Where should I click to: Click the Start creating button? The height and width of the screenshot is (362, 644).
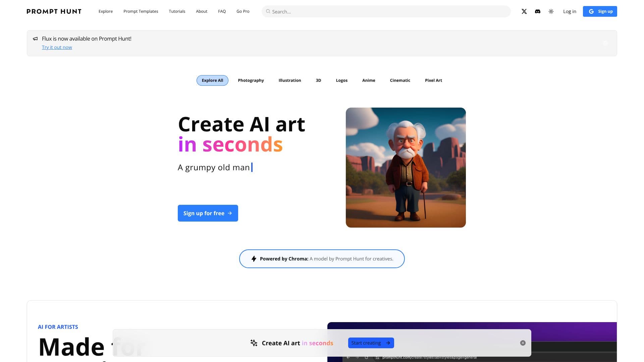coord(371,343)
